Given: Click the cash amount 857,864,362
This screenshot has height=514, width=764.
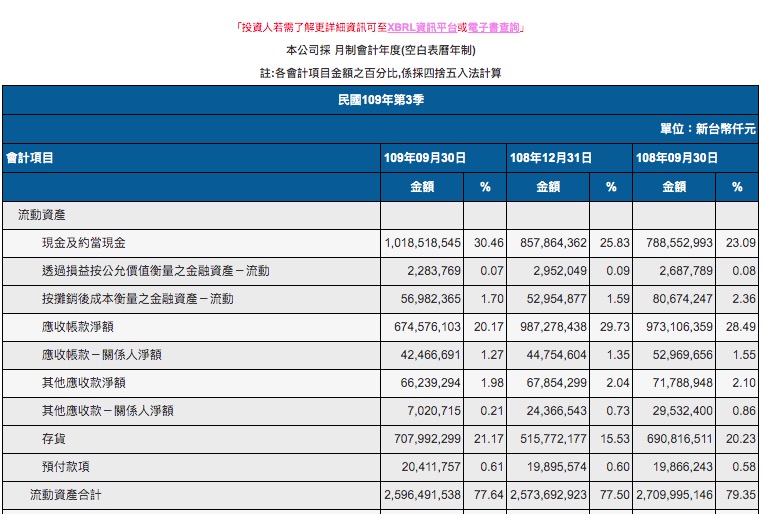Looking at the screenshot, I should [553, 243].
